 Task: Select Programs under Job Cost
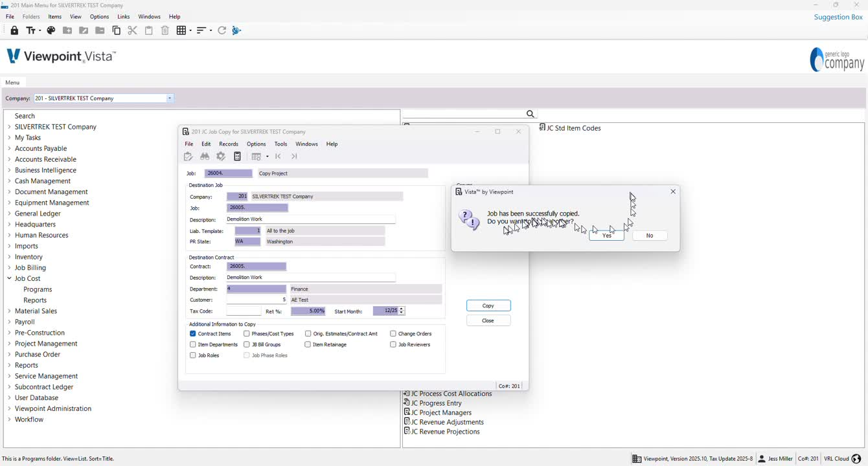[38, 289]
